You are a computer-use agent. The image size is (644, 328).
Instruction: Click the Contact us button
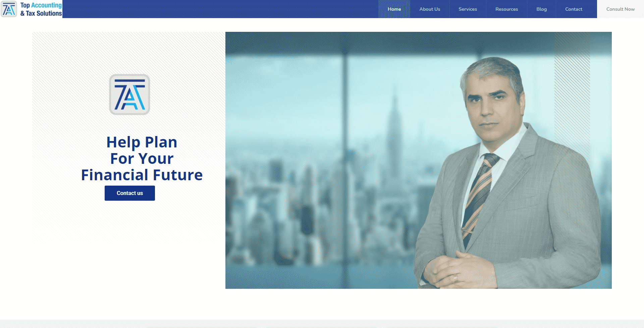coord(130,193)
